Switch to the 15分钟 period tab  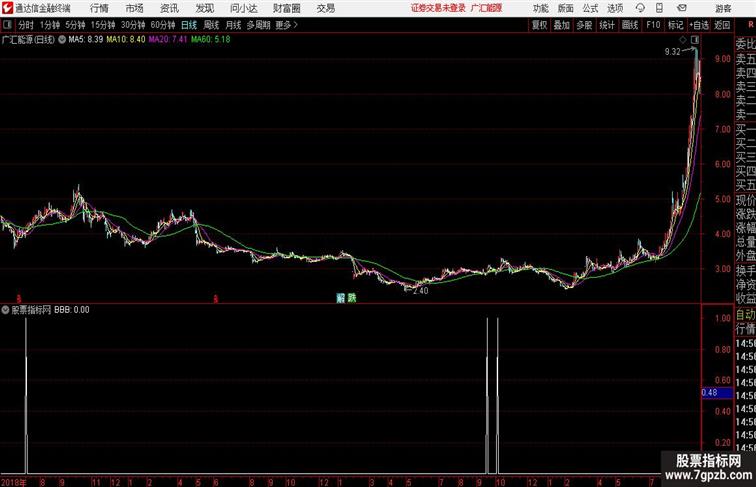pos(103,25)
